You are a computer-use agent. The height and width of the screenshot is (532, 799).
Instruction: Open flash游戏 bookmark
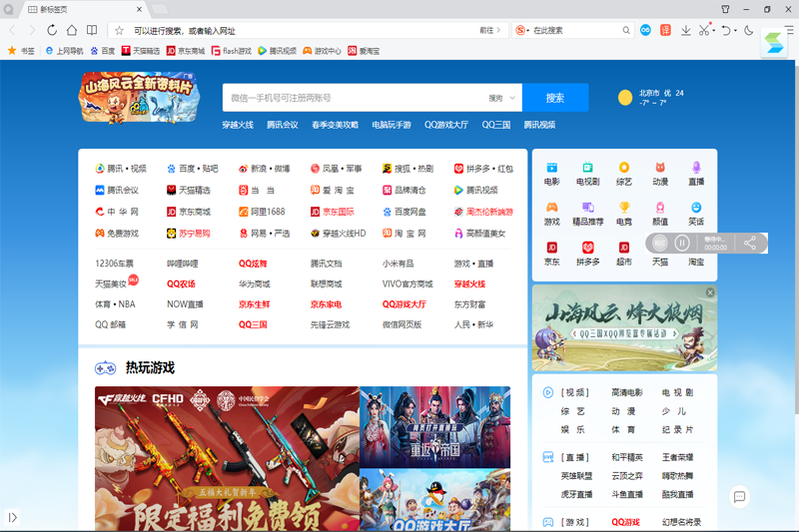(232, 51)
